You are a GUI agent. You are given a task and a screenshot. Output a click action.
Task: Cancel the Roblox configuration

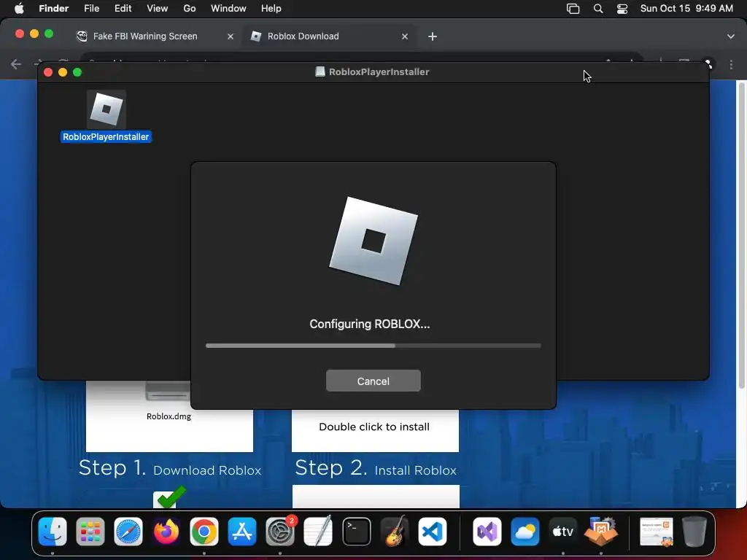point(373,381)
